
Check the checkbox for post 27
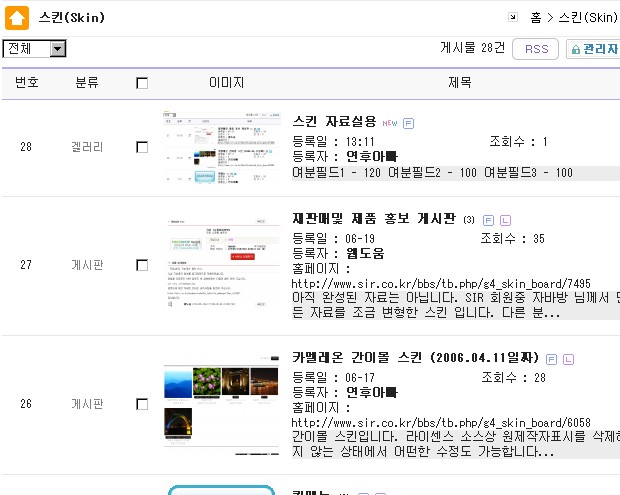(x=142, y=265)
